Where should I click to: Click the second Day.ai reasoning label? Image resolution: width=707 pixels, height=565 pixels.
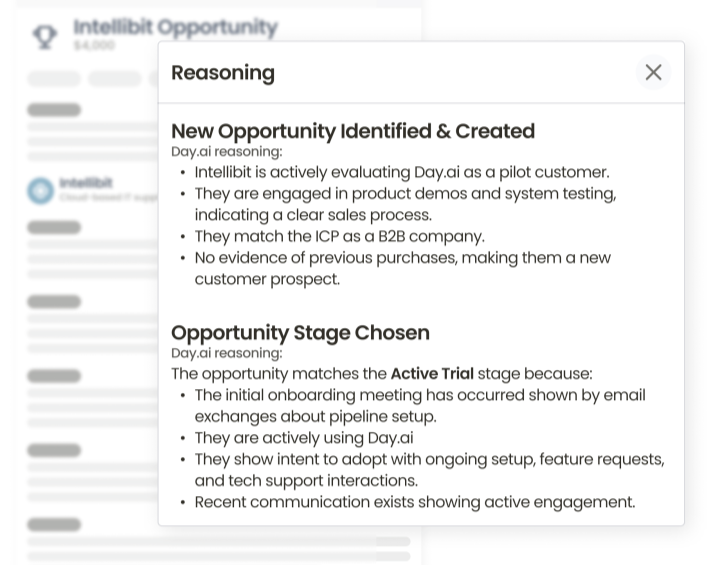[x=227, y=353]
